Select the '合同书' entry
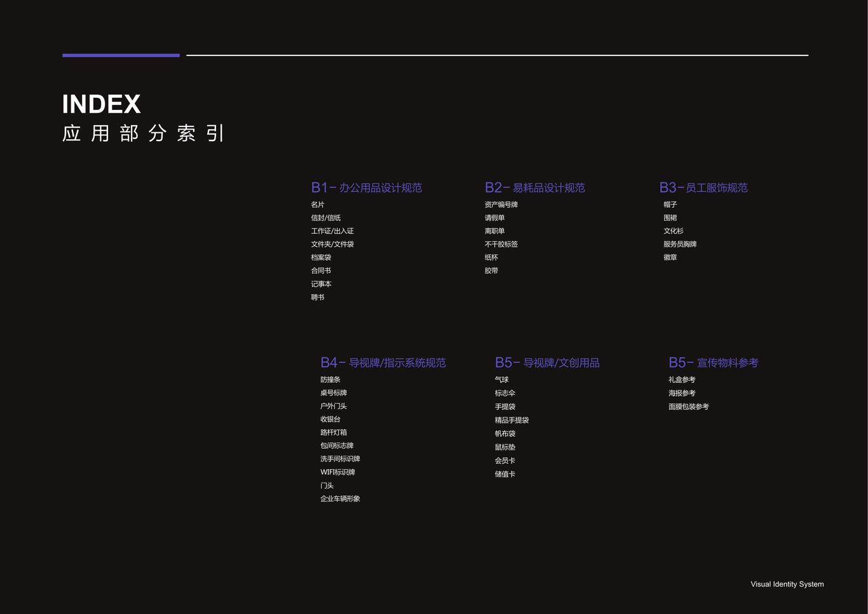Viewport: 868px width, 614px height. (x=321, y=271)
